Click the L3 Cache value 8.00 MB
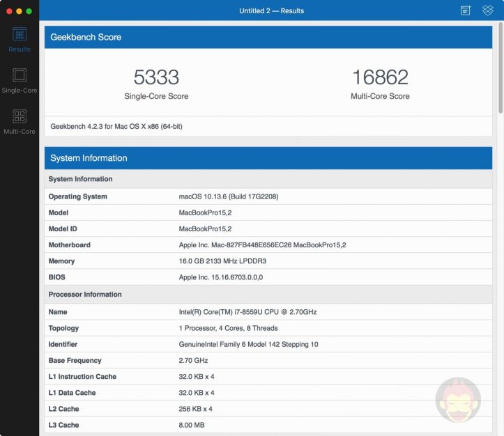This screenshot has height=436, width=504. tap(192, 425)
